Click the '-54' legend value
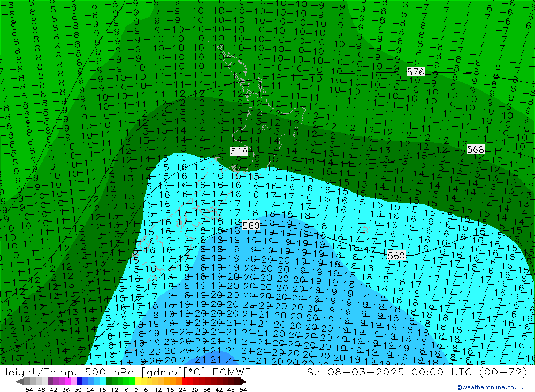This screenshot has height=392, width=535. pos(27,390)
